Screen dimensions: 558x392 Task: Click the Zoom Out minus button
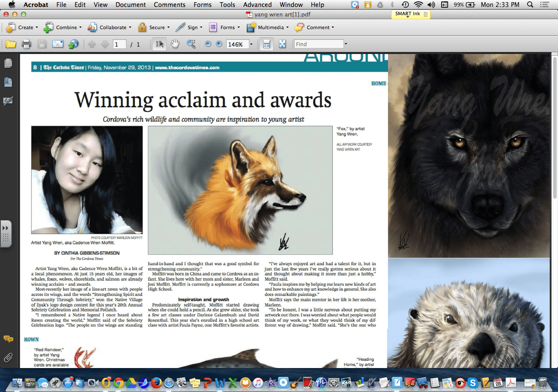pyautogui.click(x=208, y=44)
